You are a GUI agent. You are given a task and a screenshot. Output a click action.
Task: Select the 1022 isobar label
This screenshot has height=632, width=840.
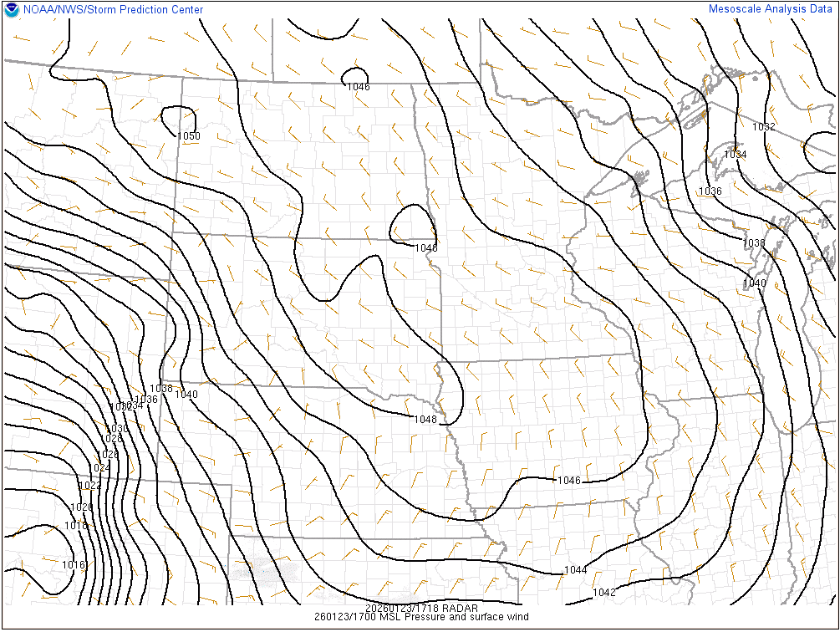(89, 486)
